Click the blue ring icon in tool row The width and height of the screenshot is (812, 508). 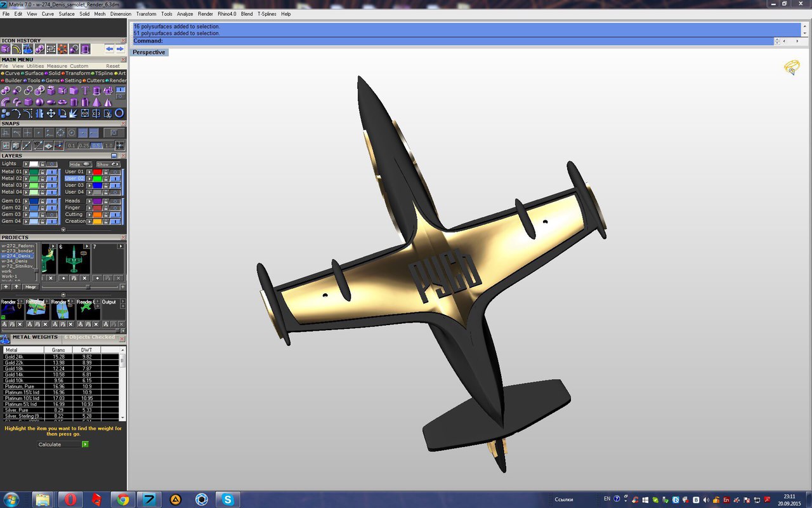click(x=119, y=114)
